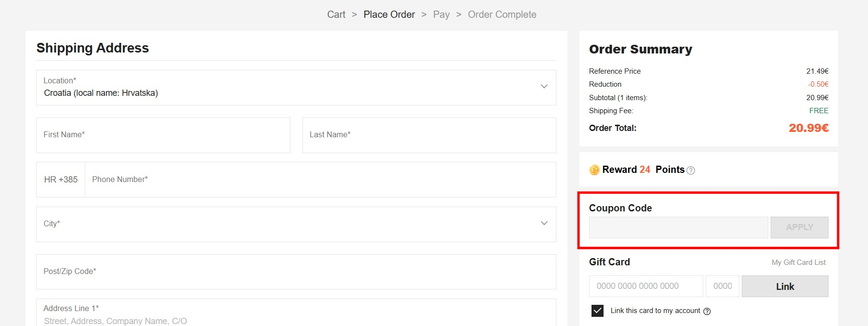Click the gift card Link button
This screenshot has height=326, width=868.
(x=785, y=287)
